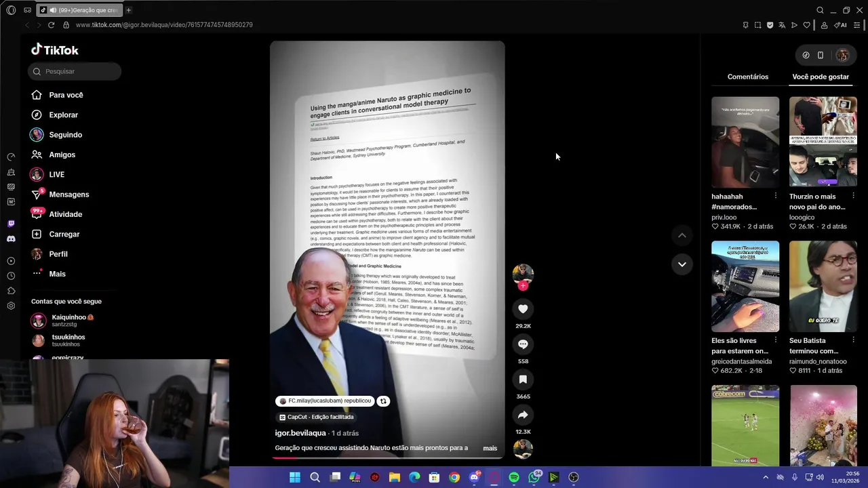Switch to the Comentários tab
868x488 pixels.
pos(748,77)
